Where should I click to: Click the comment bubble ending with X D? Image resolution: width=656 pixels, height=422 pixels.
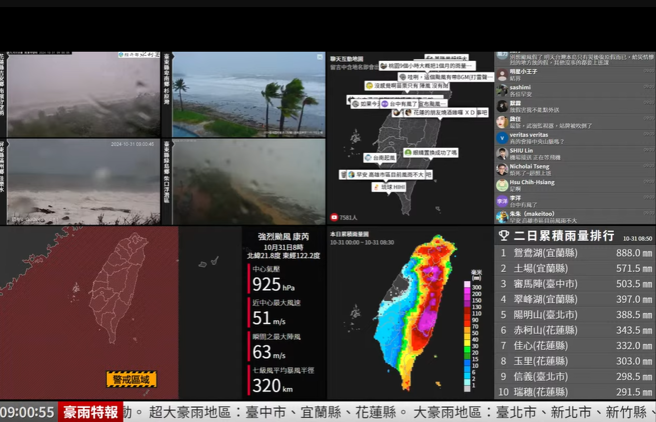(x=441, y=113)
